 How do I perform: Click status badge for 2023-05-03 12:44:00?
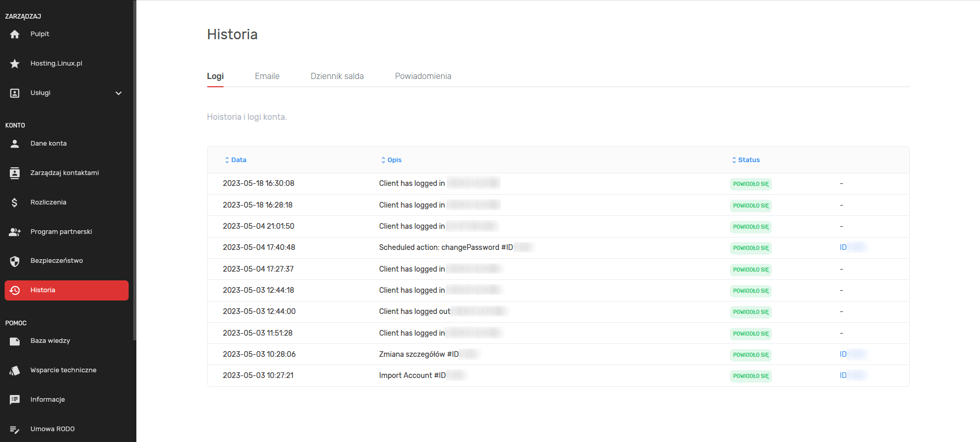pos(751,312)
